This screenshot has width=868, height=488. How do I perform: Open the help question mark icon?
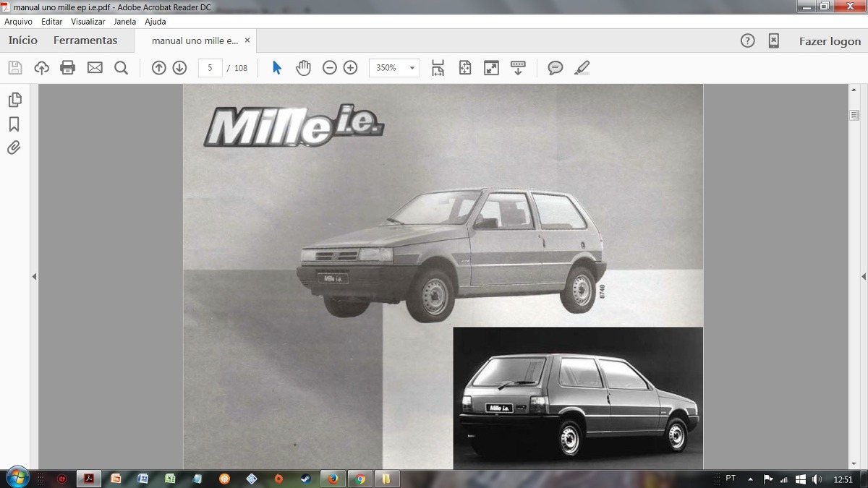(748, 41)
